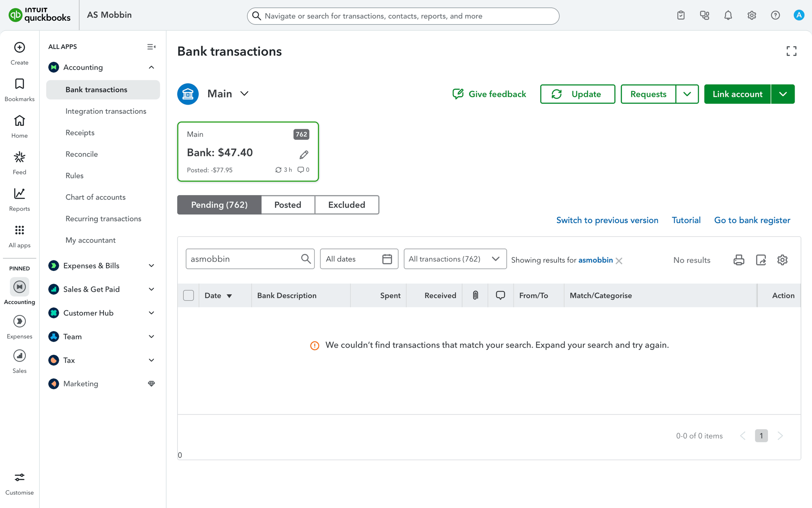812x508 pixels.
Task: Select Bank transactions menu item
Action: [x=103, y=90]
